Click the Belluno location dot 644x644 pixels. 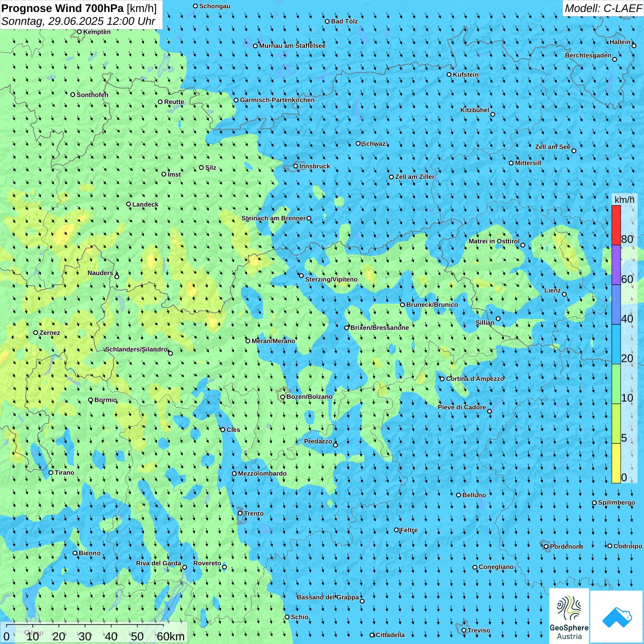459,495
